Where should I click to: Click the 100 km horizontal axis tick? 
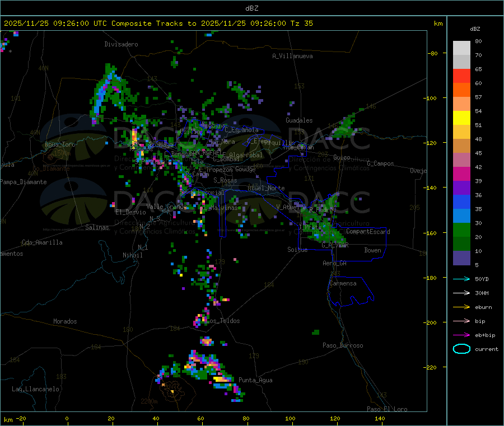(290, 418)
